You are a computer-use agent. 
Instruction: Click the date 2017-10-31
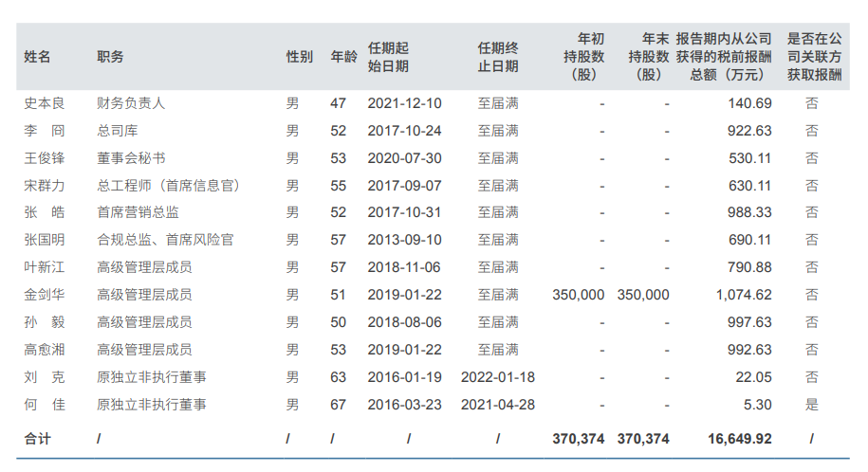point(405,212)
